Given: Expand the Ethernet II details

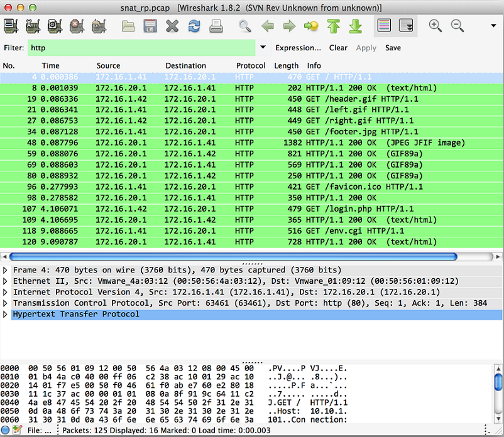Looking at the screenshot, I should click(6, 281).
